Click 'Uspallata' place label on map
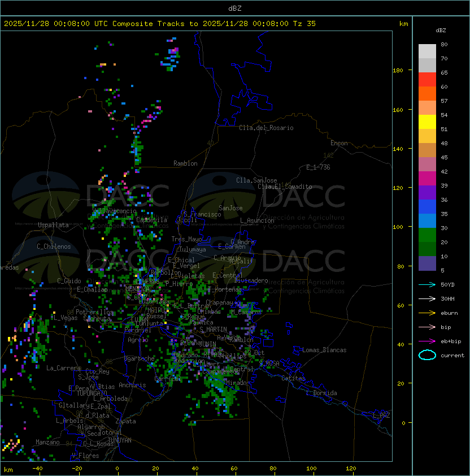 [53, 225]
